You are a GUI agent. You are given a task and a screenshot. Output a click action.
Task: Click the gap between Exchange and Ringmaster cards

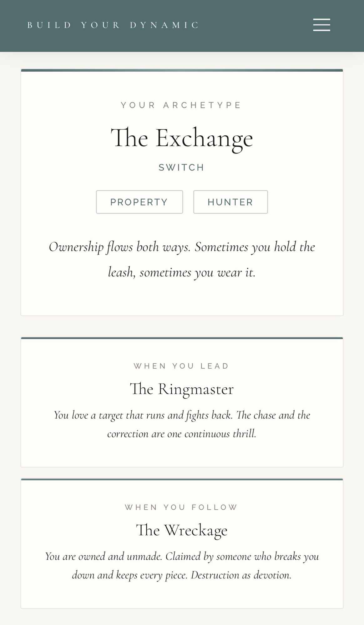coord(182,326)
